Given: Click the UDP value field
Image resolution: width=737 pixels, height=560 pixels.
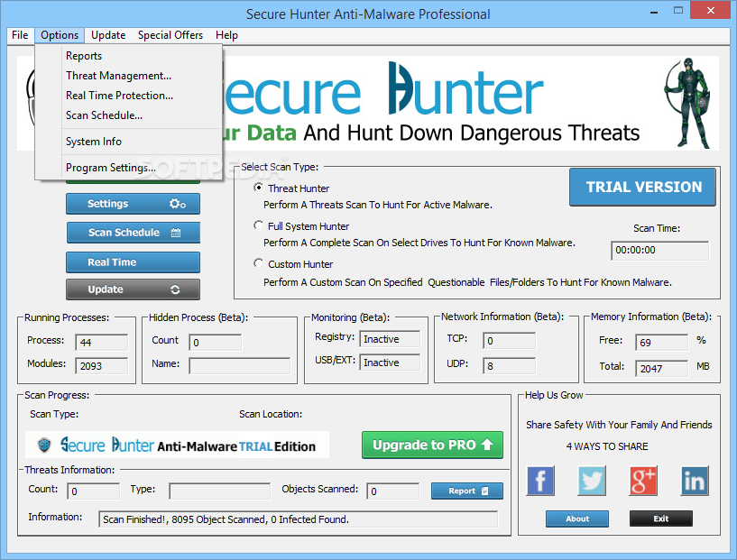Looking at the screenshot, I should click(509, 366).
